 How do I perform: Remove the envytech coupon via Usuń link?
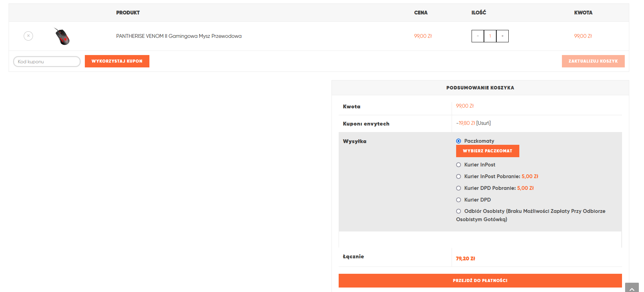pos(484,123)
